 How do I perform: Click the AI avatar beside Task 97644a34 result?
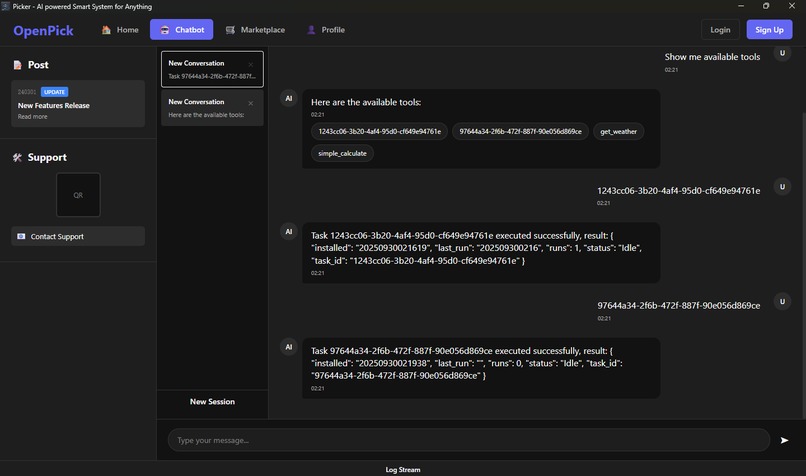click(x=289, y=346)
